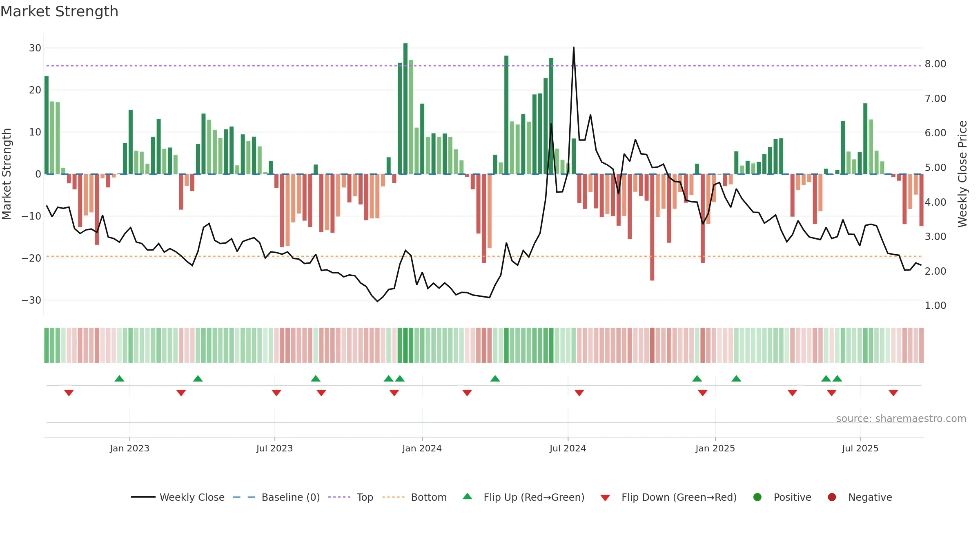Toggle the Baseline (0) legend entry
Image resolution: width=980 pixels, height=551 pixels.
click(276, 497)
